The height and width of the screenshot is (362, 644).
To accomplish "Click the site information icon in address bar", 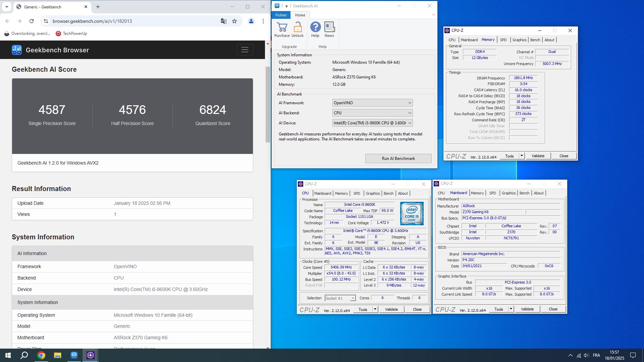I will pyautogui.click(x=46, y=21).
